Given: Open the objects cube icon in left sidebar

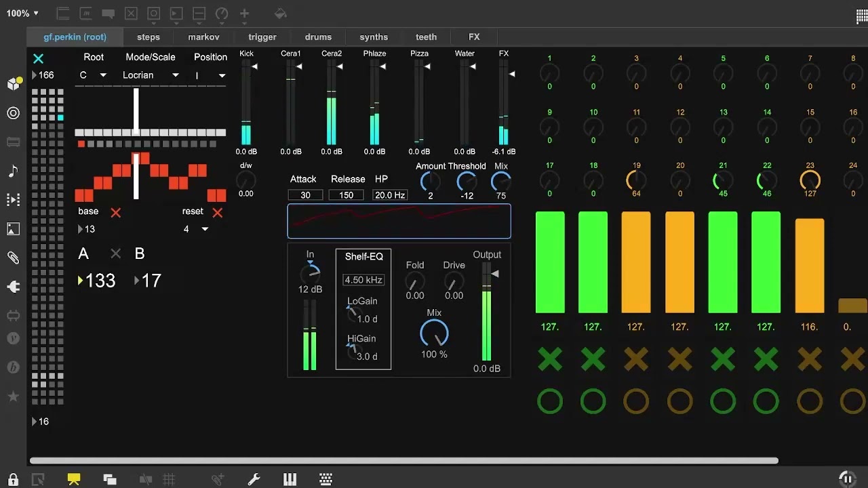Looking at the screenshot, I should click(14, 83).
